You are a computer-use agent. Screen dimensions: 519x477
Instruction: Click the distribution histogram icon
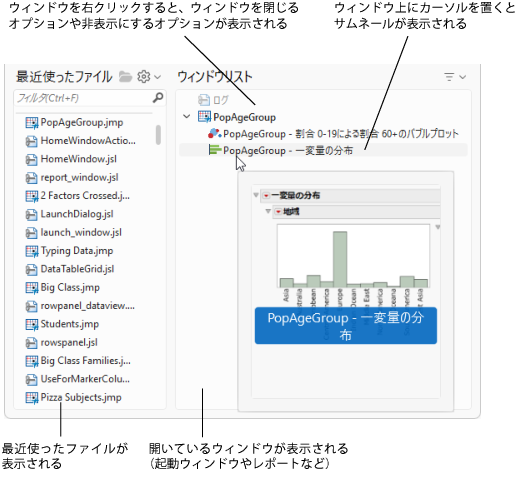[x=215, y=150]
